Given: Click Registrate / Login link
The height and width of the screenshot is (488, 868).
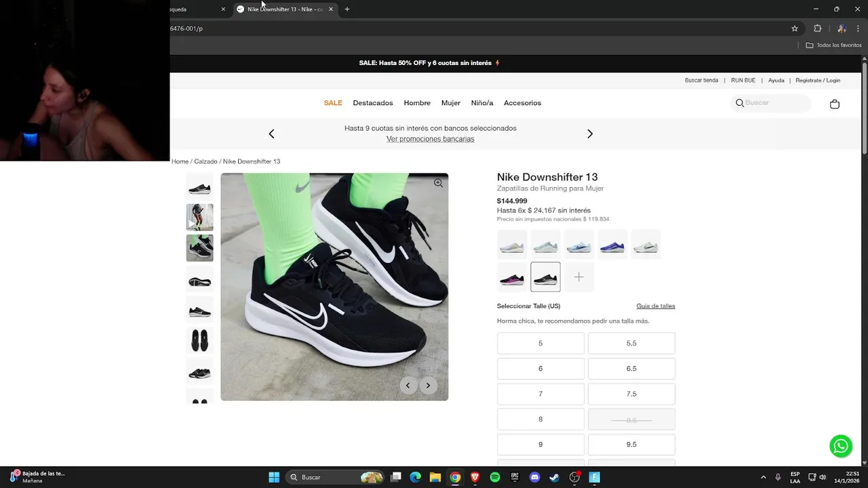Looking at the screenshot, I should tap(818, 80).
